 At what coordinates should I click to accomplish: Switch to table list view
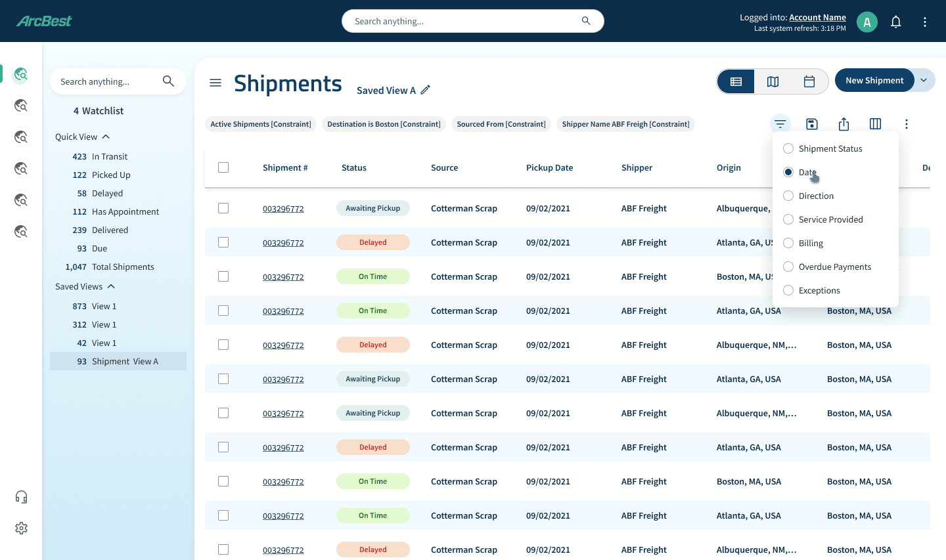point(736,81)
